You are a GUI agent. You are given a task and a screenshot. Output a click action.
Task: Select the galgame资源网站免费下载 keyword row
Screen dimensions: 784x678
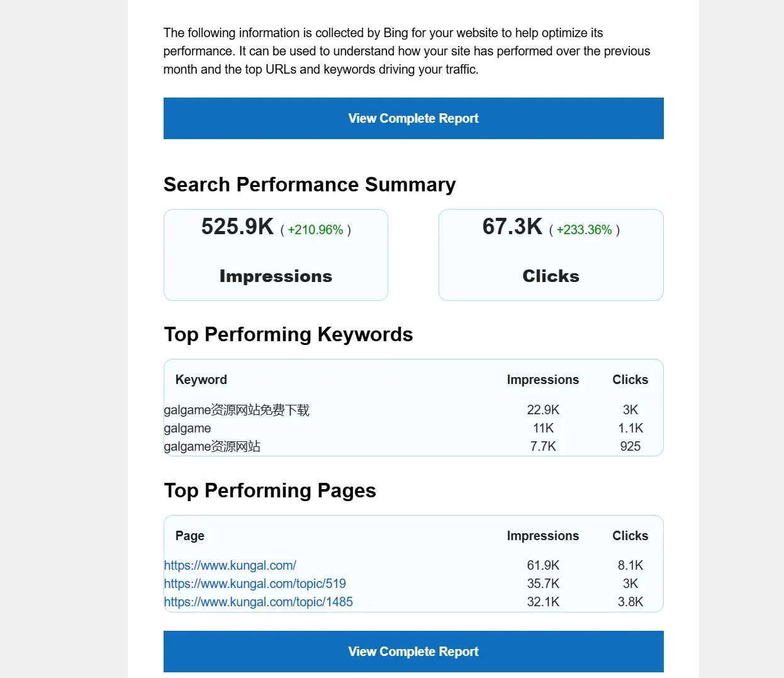click(x=413, y=410)
